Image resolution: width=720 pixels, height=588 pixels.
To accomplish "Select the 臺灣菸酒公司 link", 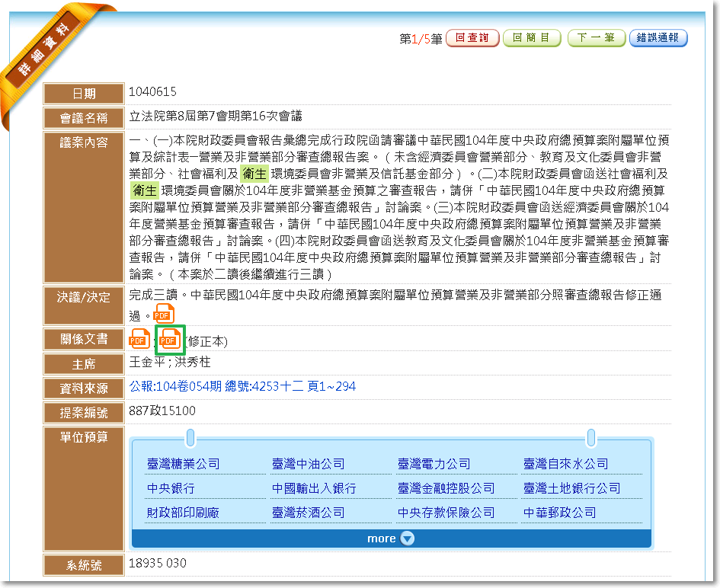I will 308,513.
